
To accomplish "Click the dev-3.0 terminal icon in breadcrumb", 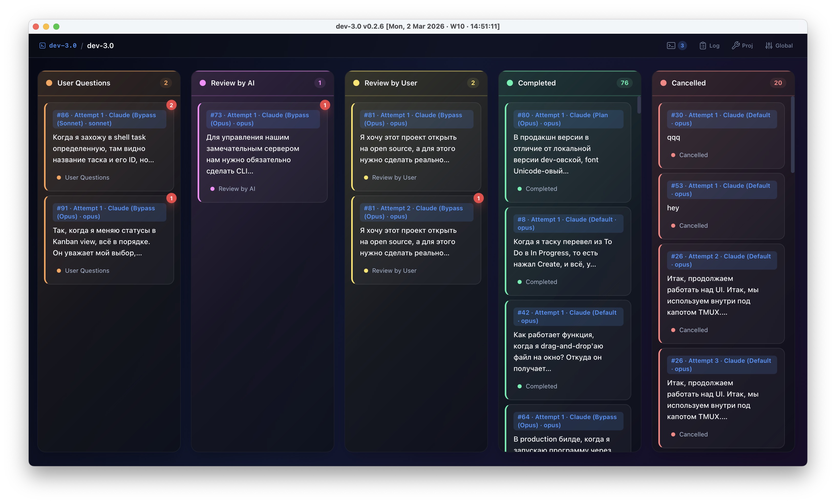I will click(x=42, y=46).
